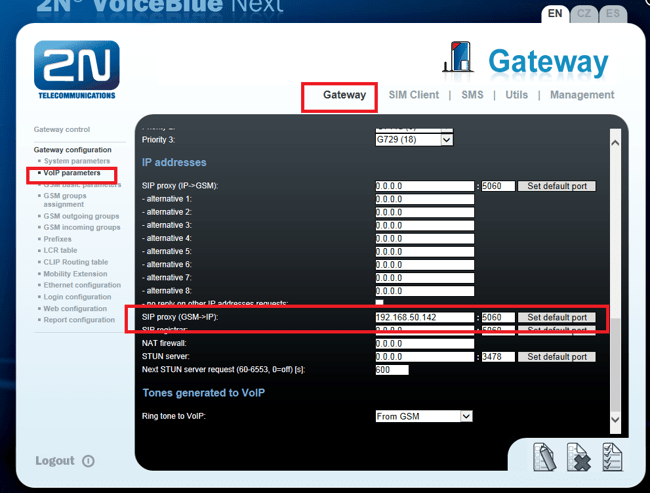The height and width of the screenshot is (493, 650).
Task: Open CLIP Routing table page
Action: (75, 262)
